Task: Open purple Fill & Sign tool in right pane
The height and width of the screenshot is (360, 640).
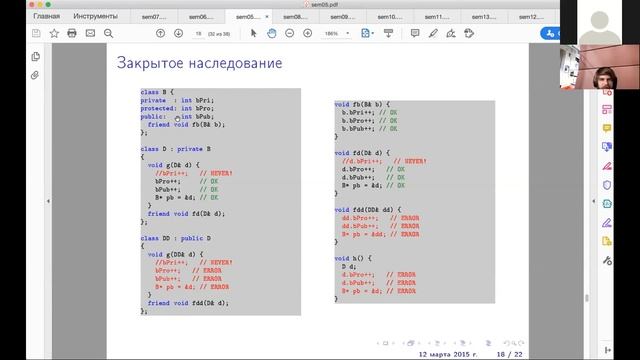Action: (x=607, y=223)
